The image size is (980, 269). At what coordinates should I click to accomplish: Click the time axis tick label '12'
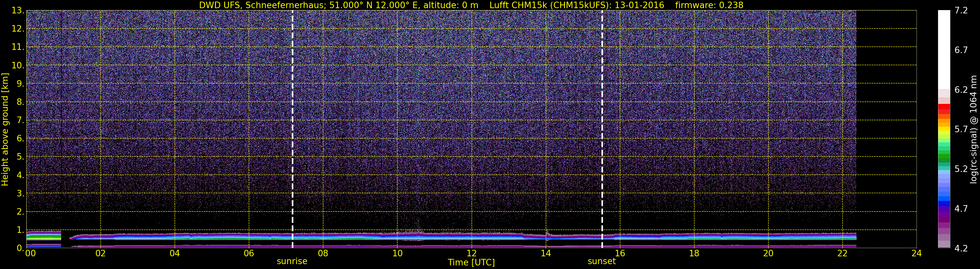click(471, 253)
